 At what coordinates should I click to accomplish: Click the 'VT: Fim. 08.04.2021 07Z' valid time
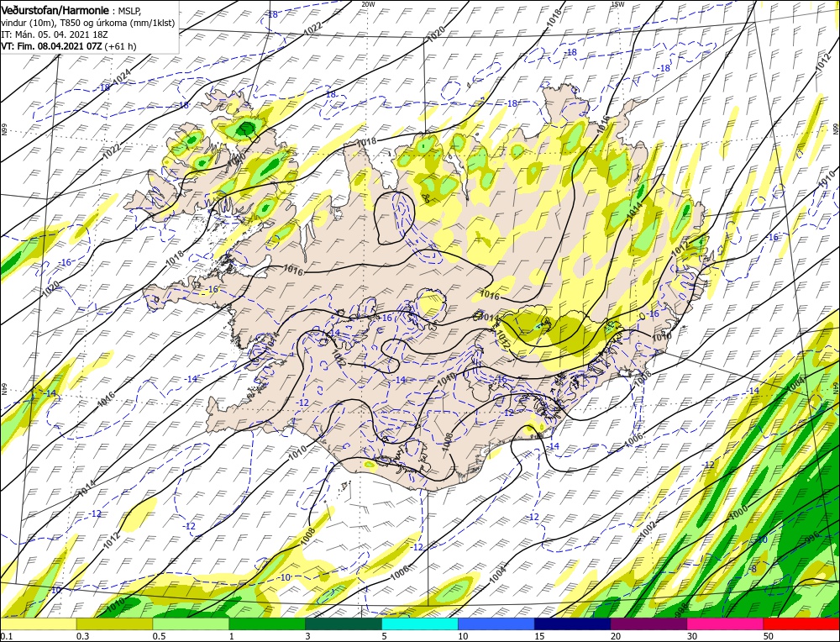click(51, 46)
